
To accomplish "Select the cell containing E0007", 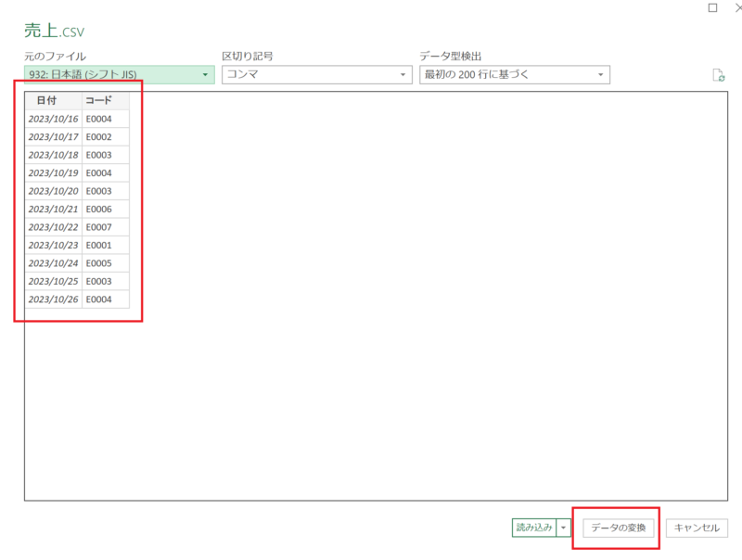I will pyautogui.click(x=105, y=227).
